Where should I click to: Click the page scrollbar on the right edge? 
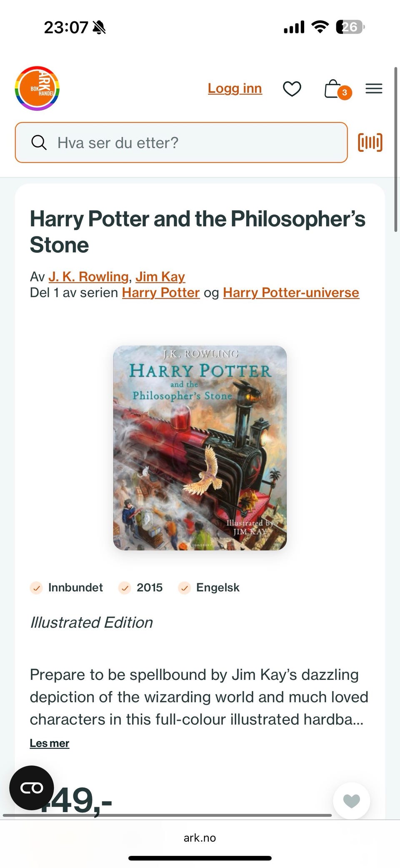(x=396, y=149)
